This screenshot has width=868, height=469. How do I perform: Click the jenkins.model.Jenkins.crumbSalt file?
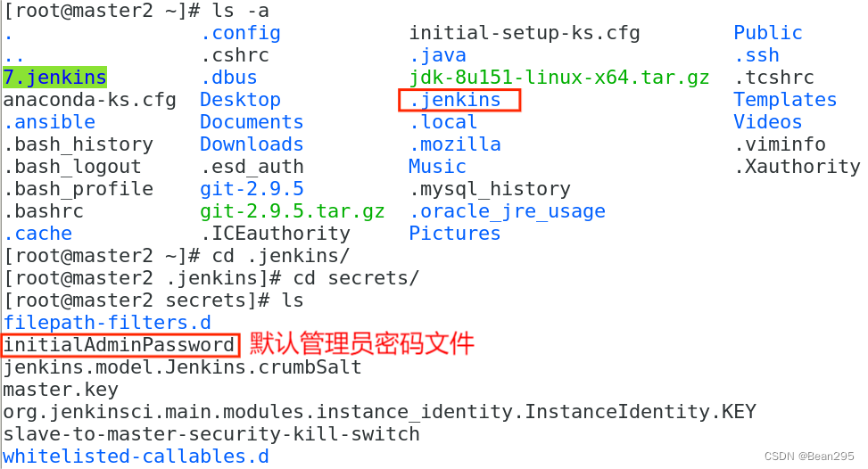coord(182,367)
